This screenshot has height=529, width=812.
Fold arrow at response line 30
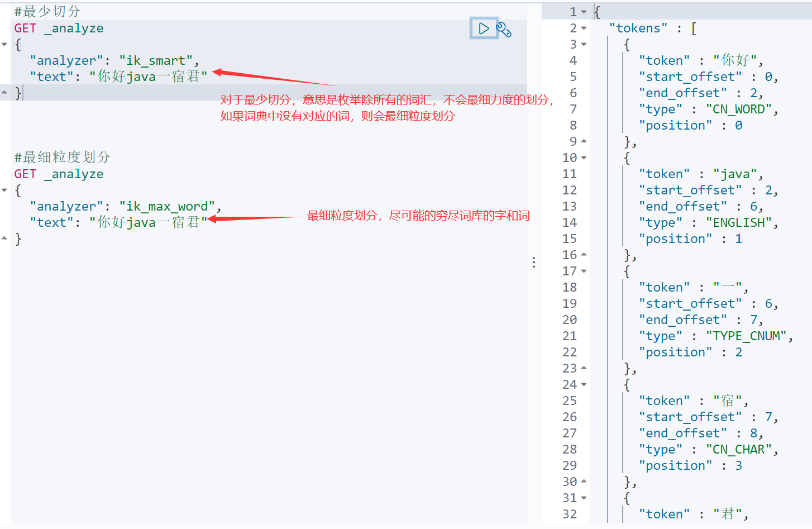pyautogui.click(x=584, y=482)
